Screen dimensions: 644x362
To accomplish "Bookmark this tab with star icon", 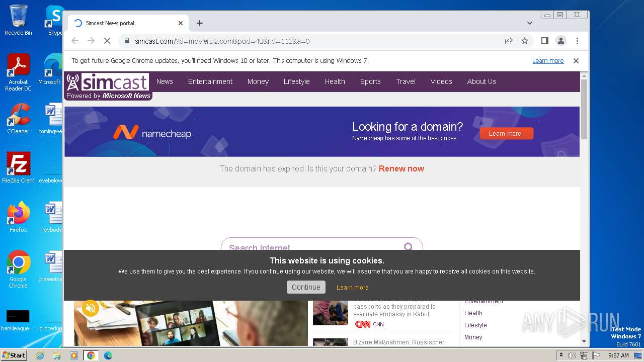I will (525, 41).
